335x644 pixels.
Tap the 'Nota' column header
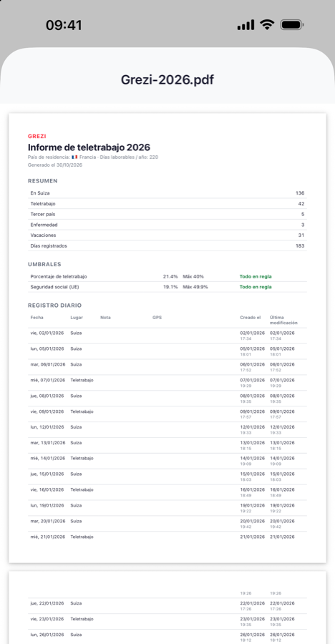[x=105, y=318]
